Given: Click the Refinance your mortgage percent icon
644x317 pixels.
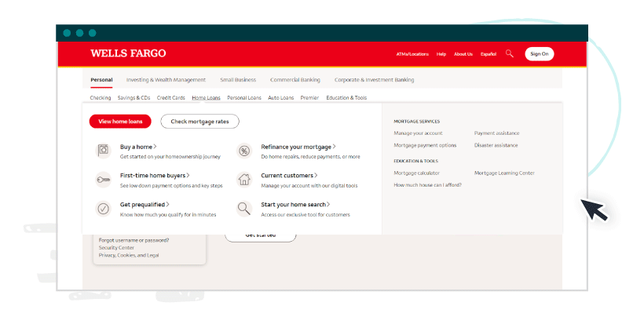Looking at the screenshot, I should pyautogui.click(x=244, y=151).
